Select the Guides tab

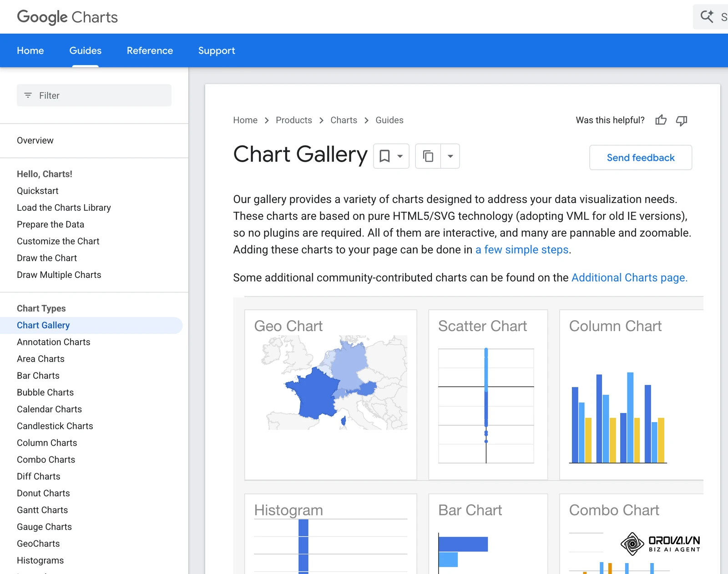pyautogui.click(x=86, y=50)
